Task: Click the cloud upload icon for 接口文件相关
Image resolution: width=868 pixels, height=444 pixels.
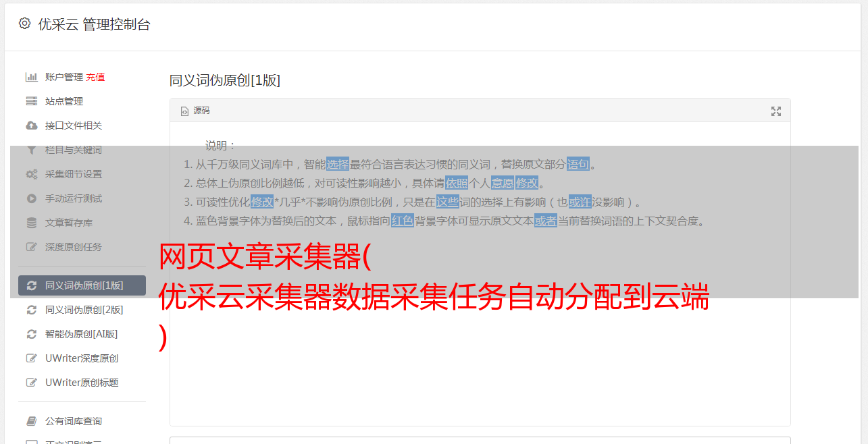Action: click(31, 126)
